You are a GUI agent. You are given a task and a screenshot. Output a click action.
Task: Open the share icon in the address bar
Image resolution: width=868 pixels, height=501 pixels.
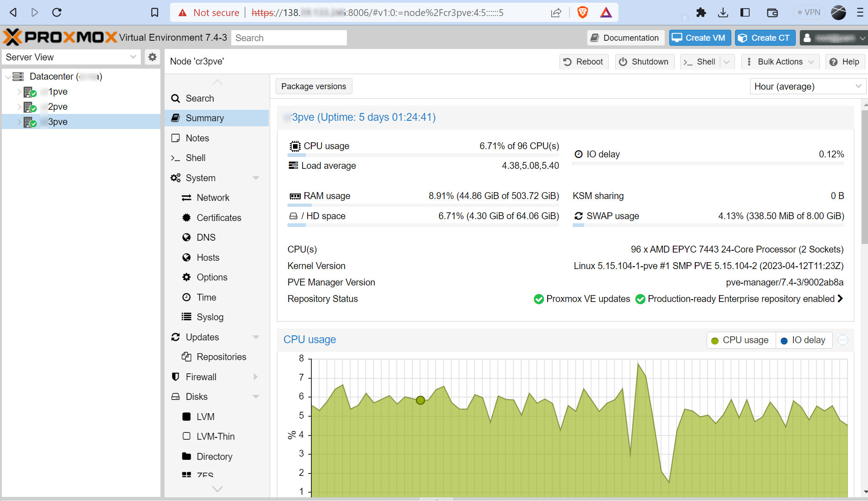556,12
